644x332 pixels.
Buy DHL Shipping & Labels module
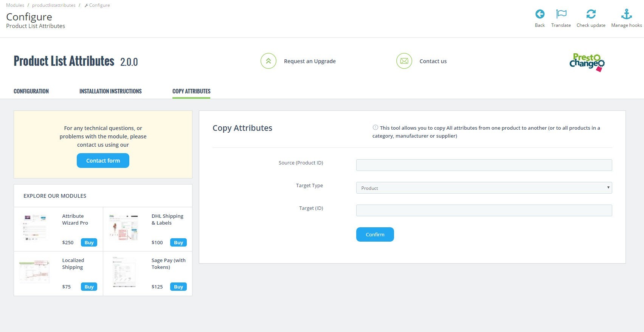tap(178, 243)
